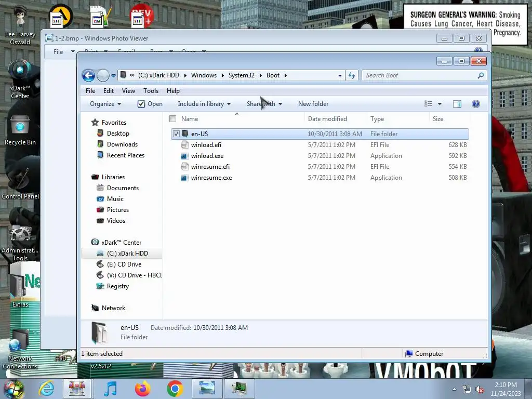Expand the Share with dropdown
Image resolution: width=532 pixels, height=399 pixels.
tap(264, 104)
